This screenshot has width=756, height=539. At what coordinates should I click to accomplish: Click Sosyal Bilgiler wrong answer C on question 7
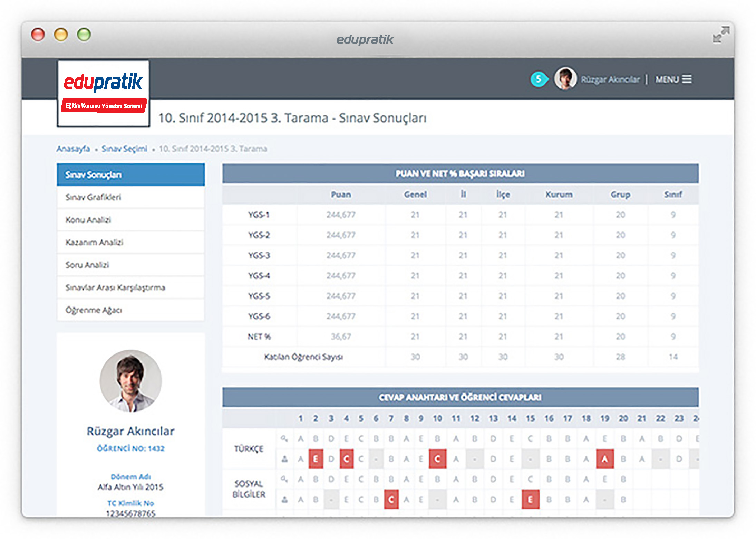(391, 499)
